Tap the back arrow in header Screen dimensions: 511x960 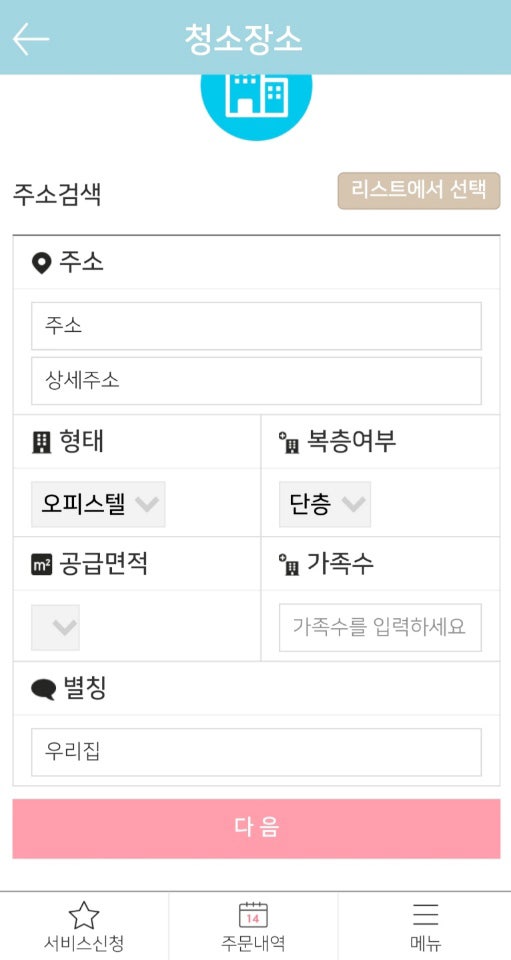(31, 39)
